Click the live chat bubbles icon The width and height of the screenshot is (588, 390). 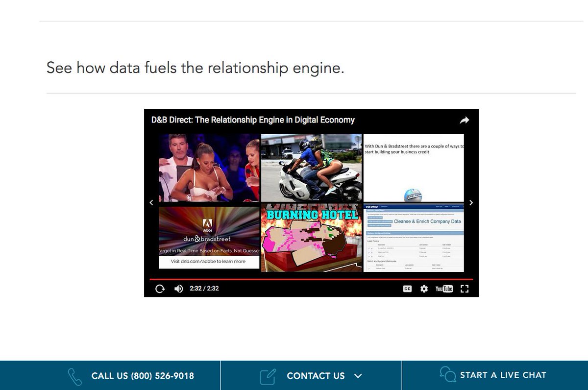tap(448, 374)
